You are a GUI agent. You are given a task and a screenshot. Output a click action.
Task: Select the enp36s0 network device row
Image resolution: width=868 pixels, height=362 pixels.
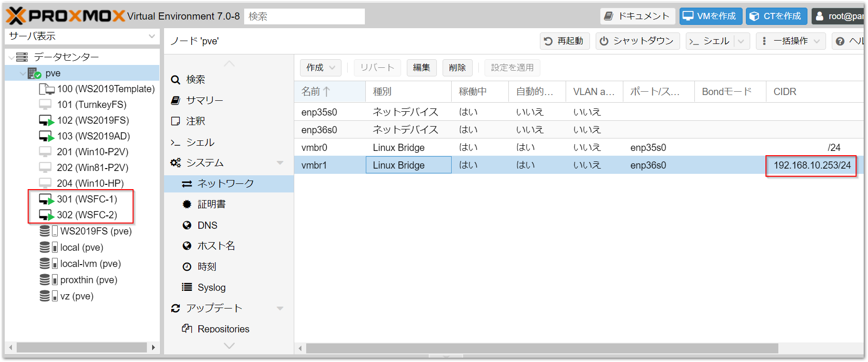579,130
